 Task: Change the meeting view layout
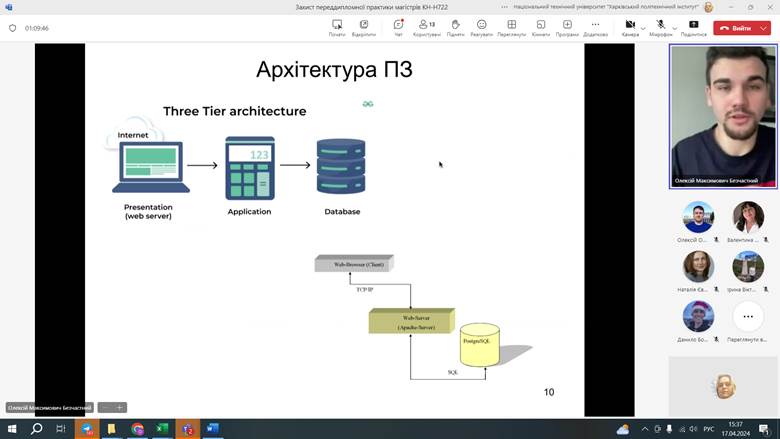point(511,27)
